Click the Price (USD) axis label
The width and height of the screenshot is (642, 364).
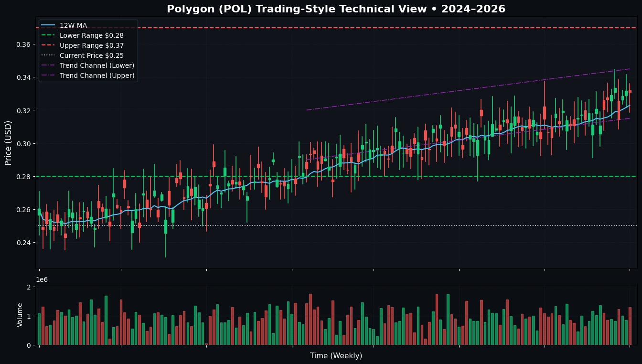(x=9, y=143)
